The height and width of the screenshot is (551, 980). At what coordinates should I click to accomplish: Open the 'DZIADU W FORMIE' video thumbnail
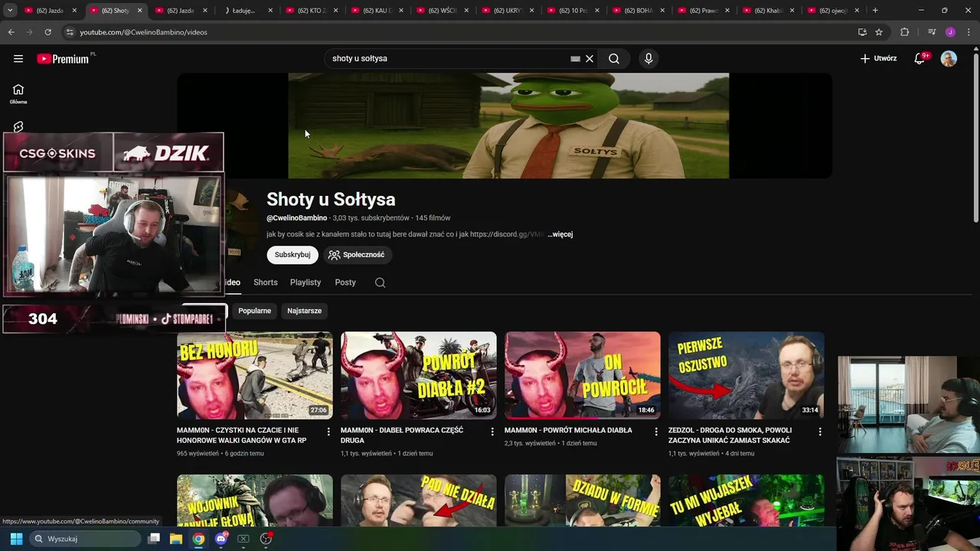pos(583,500)
